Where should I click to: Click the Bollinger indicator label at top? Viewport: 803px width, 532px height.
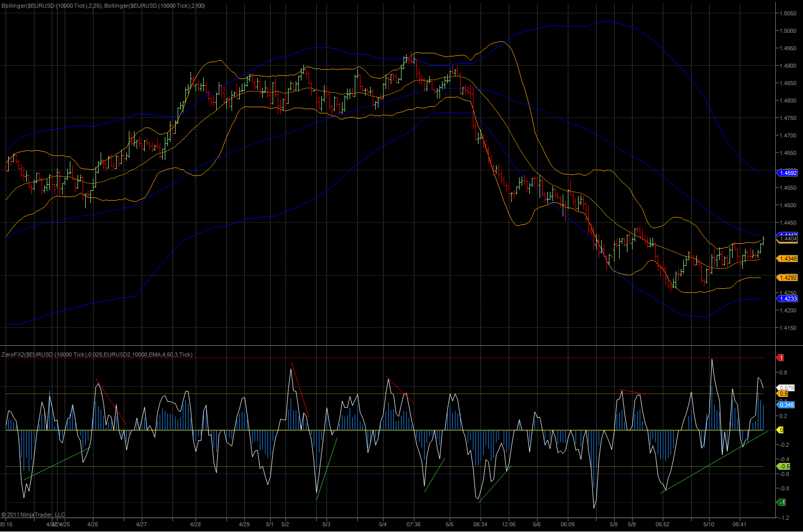coord(103,6)
